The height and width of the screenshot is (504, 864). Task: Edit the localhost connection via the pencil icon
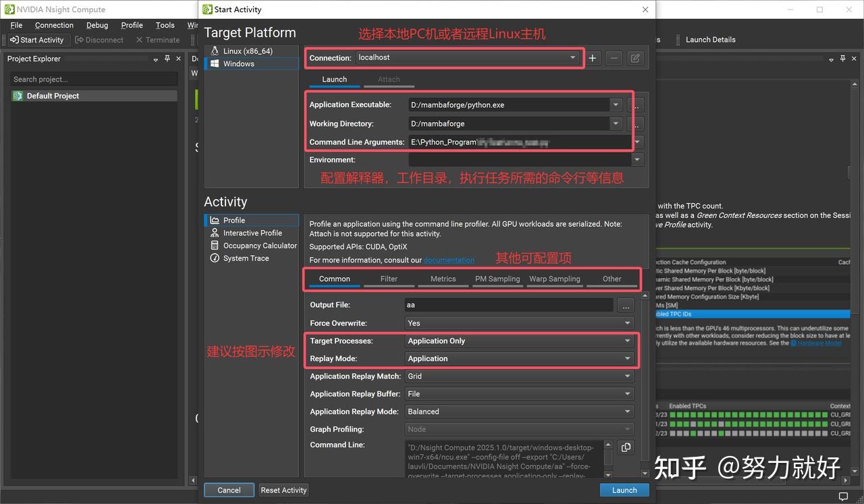click(634, 58)
